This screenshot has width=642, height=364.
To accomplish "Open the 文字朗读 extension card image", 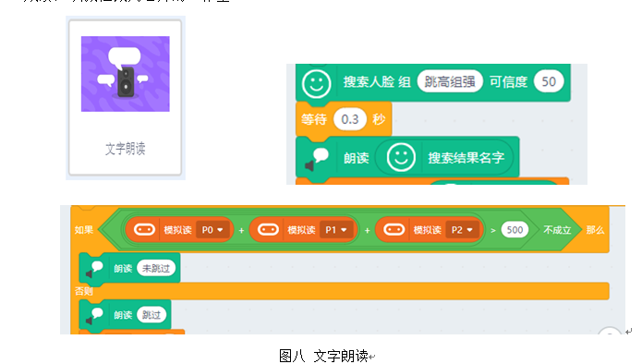I will click(x=126, y=74).
